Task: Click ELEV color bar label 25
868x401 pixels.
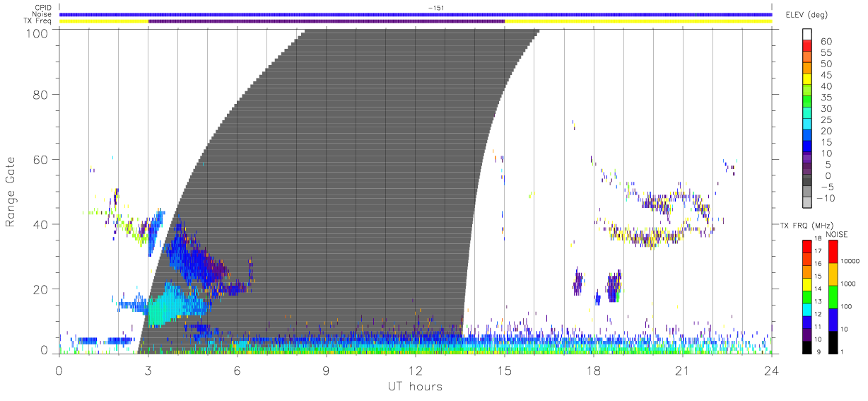Action: point(826,120)
